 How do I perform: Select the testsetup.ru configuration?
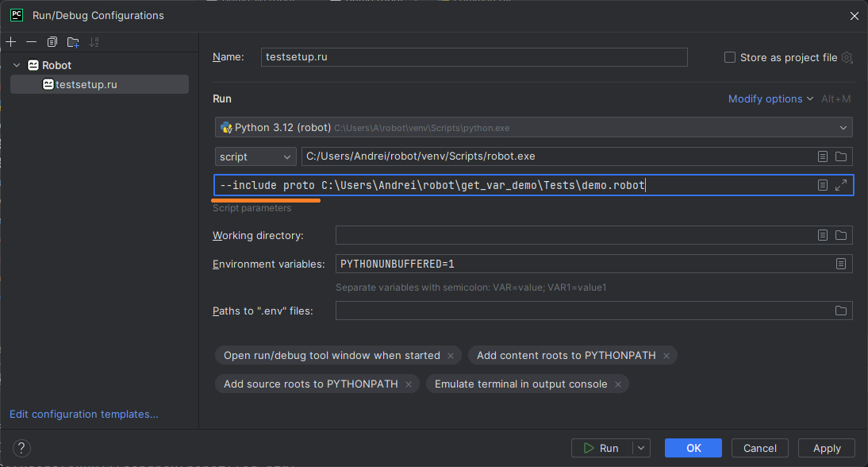point(100,84)
